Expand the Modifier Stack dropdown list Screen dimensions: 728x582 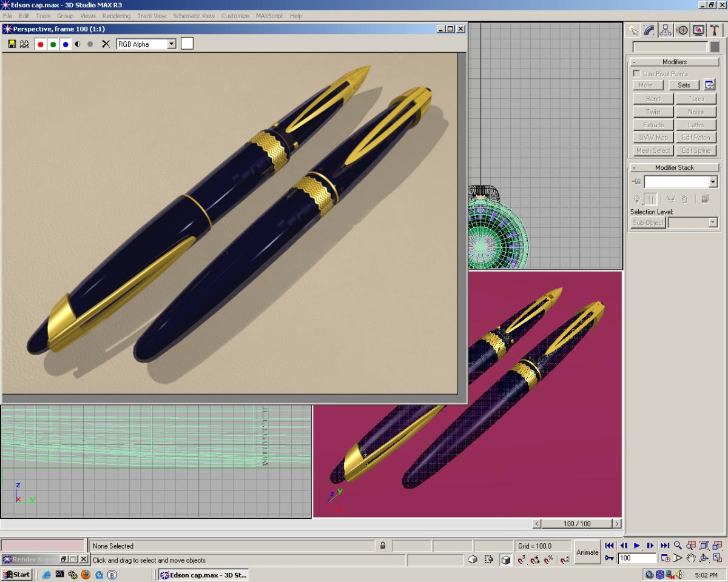pos(712,182)
